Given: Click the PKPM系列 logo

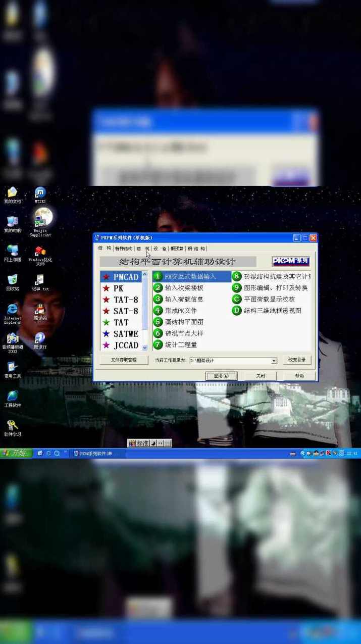Looking at the screenshot, I should pos(291,261).
